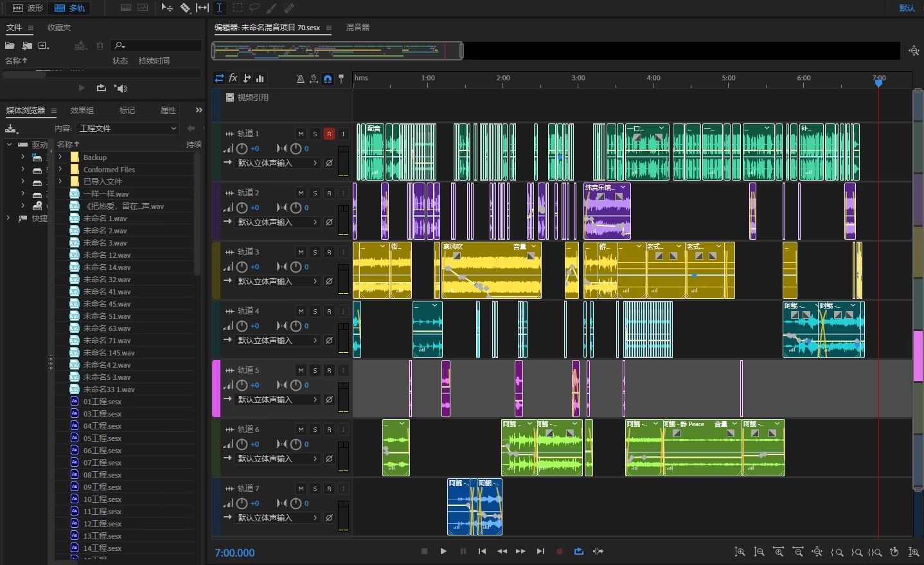
Task: Toggle loop playback in transport bar
Action: [x=578, y=552]
